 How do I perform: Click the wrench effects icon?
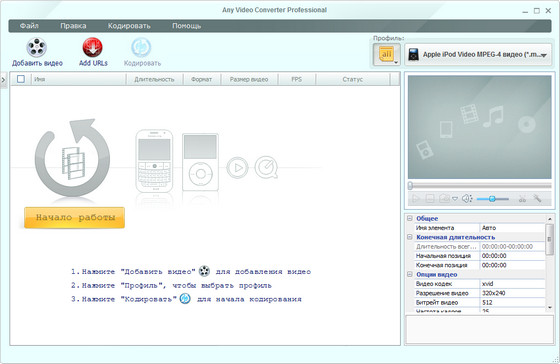pyautogui.click(x=537, y=198)
